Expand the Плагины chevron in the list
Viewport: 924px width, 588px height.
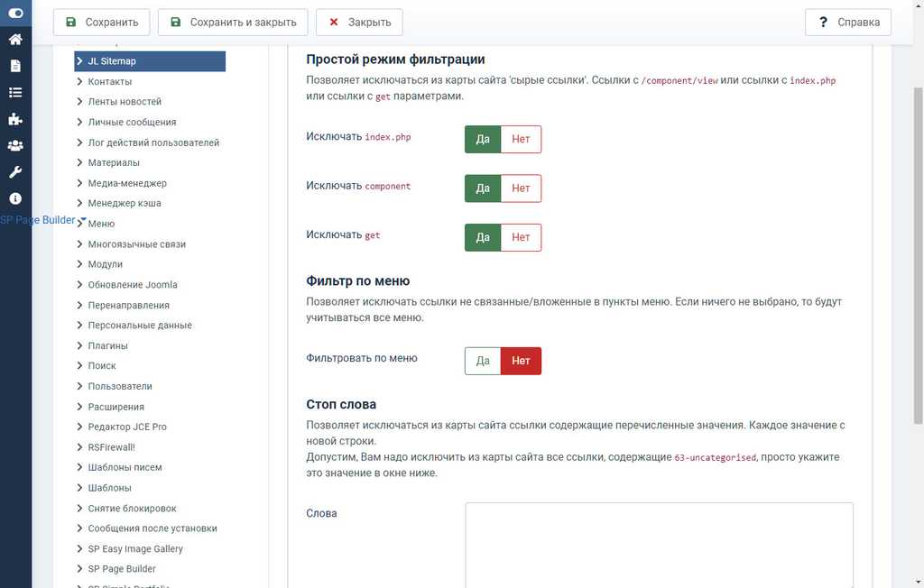click(x=79, y=345)
